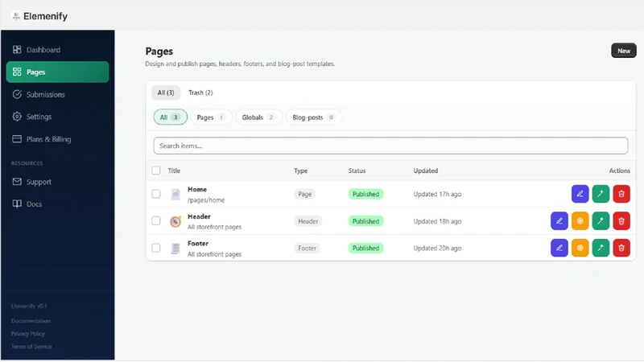
Task: Switch to the Trash (2) tab
Action: point(200,93)
